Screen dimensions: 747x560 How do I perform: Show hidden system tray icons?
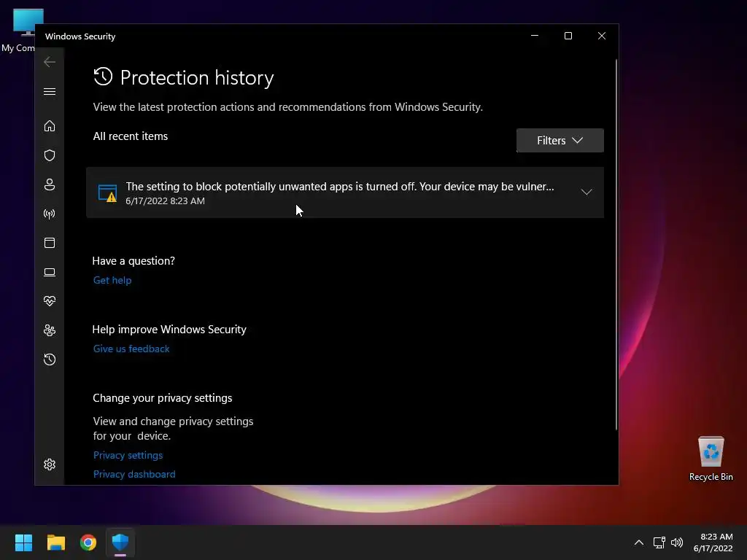coord(639,542)
